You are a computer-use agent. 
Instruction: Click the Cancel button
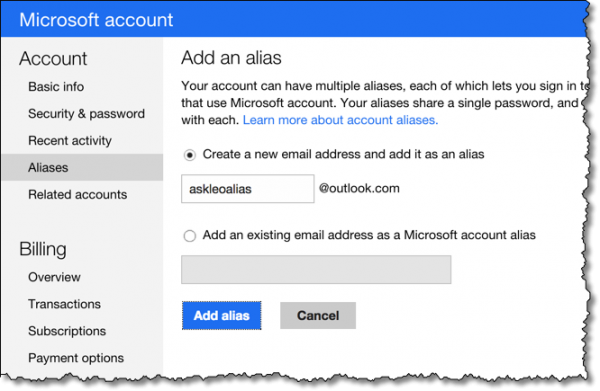point(318,316)
